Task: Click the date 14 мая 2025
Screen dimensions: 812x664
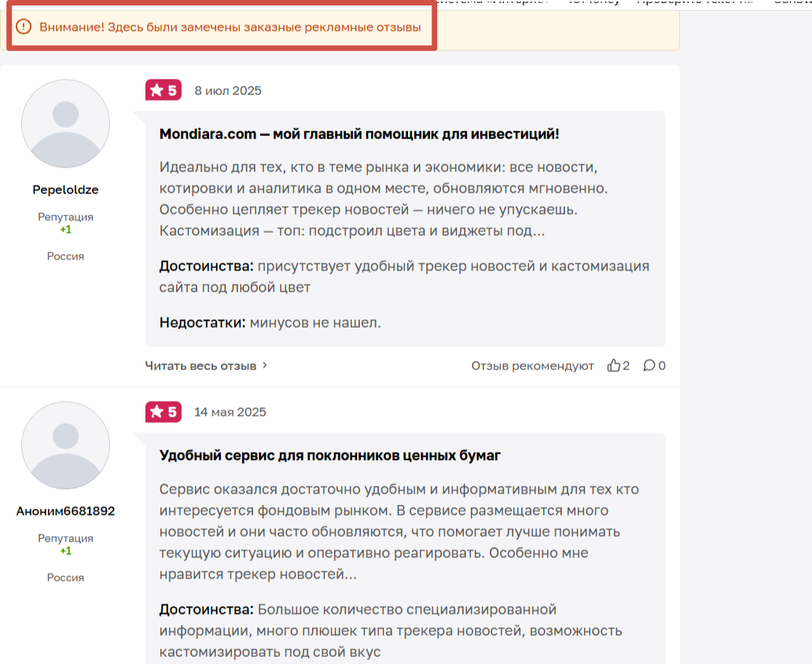Action: pos(230,412)
